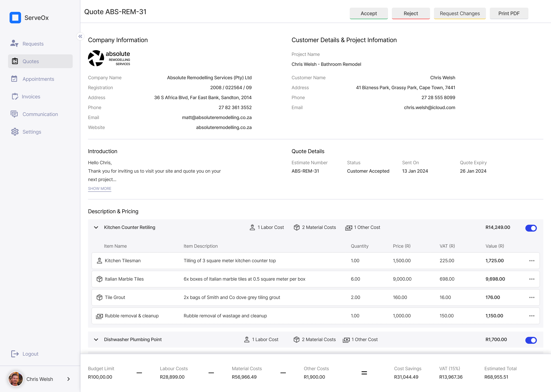Click company email matt@absoluteremodelling.co.za
551x392 pixels.
217,118
